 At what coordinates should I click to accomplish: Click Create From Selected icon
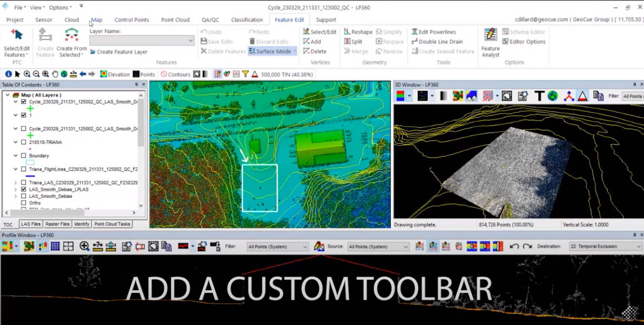(72, 35)
